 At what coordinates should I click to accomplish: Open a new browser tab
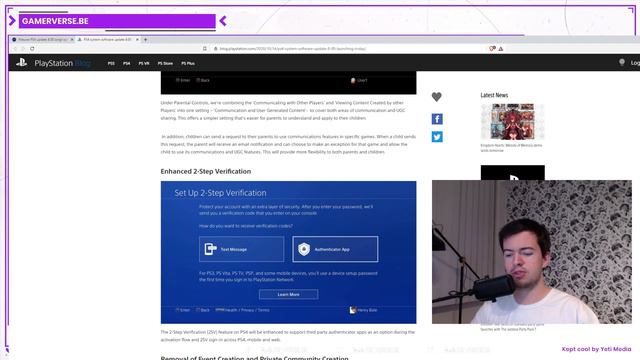click(x=145, y=40)
